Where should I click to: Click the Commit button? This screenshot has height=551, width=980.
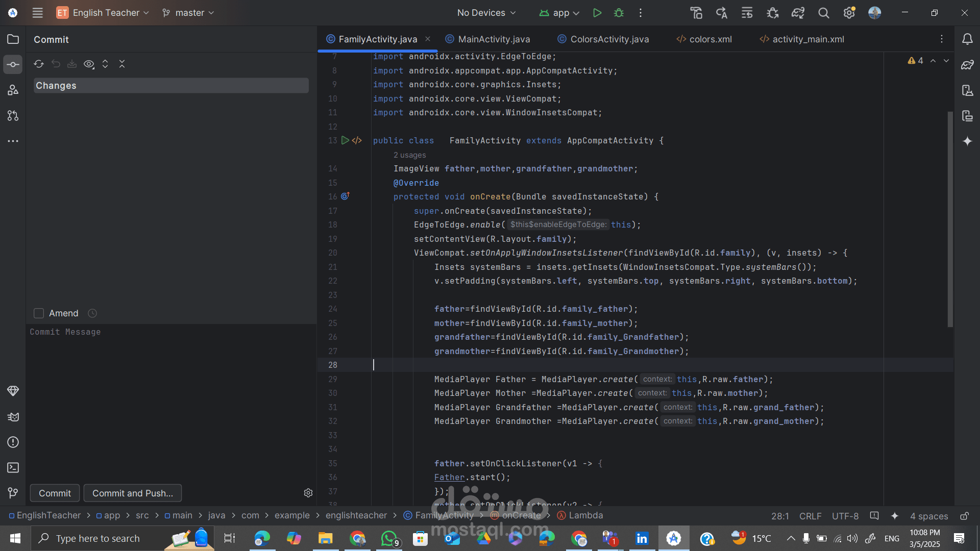point(55,493)
